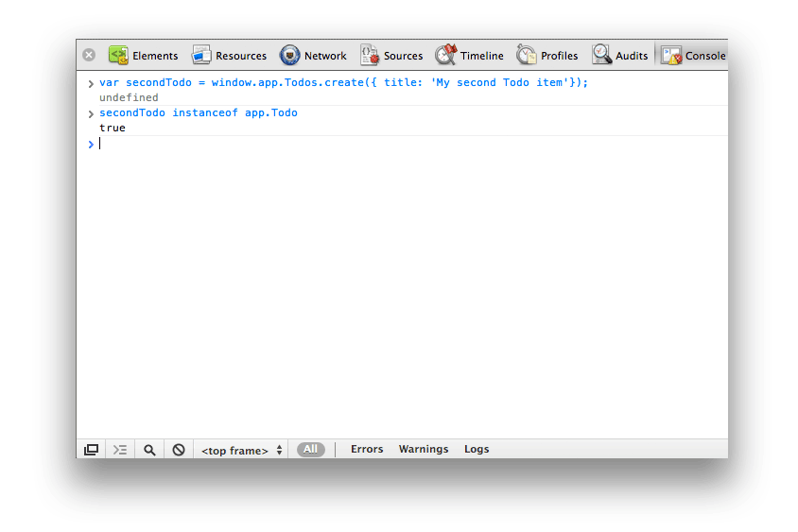Open the Network panel icon
Screen dimensions: 798x532
click(289, 55)
